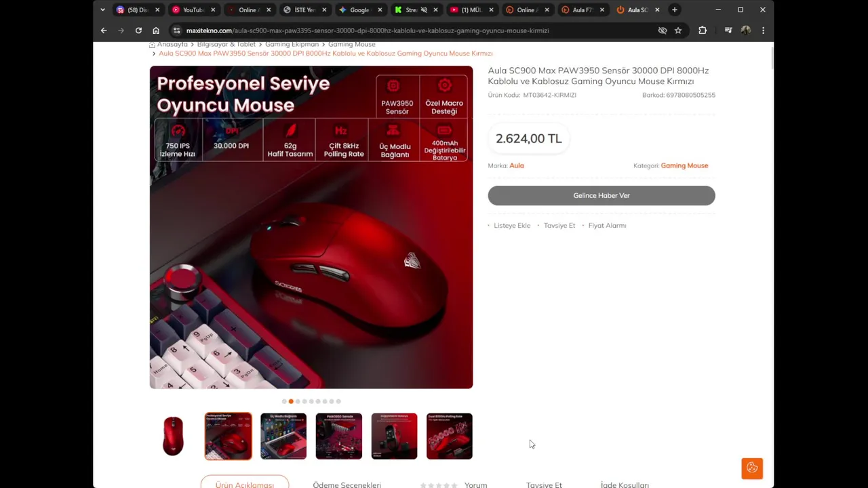Select the Profesyonel Seviye thumbnail

[228, 436]
